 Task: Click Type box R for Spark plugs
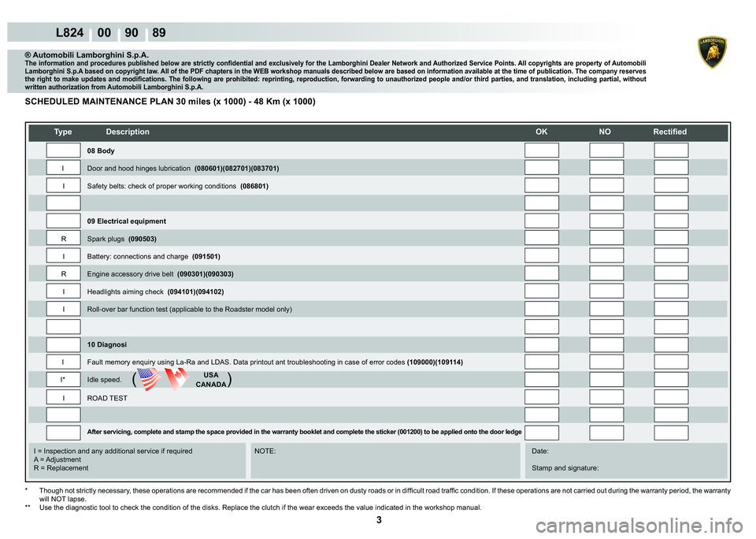63,239
